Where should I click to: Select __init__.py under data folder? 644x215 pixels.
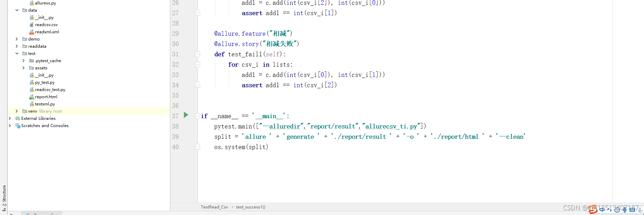pyautogui.click(x=42, y=17)
